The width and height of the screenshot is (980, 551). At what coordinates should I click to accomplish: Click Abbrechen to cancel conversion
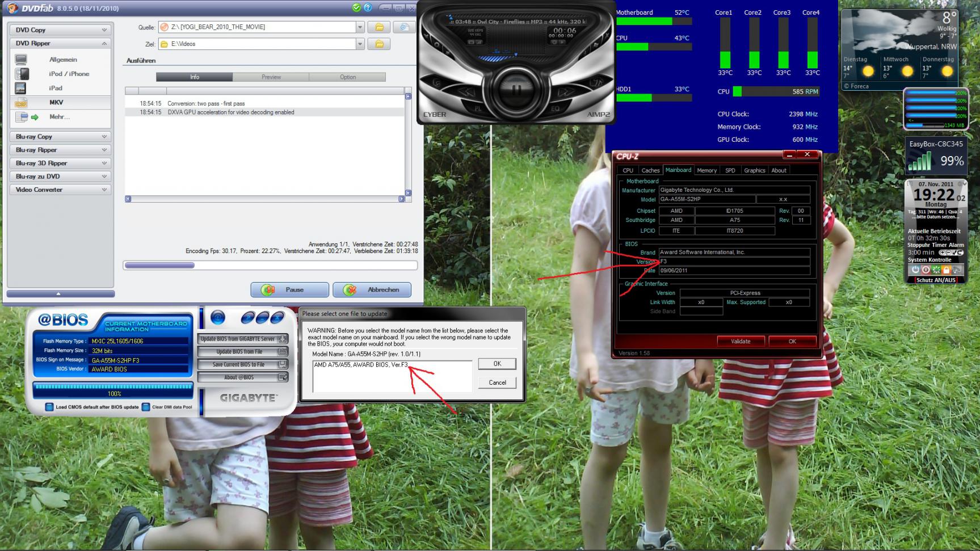[x=372, y=290]
